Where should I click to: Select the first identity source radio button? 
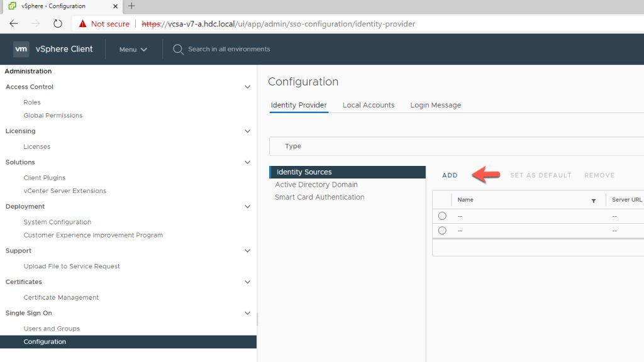pyautogui.click(x=442, y=216)
